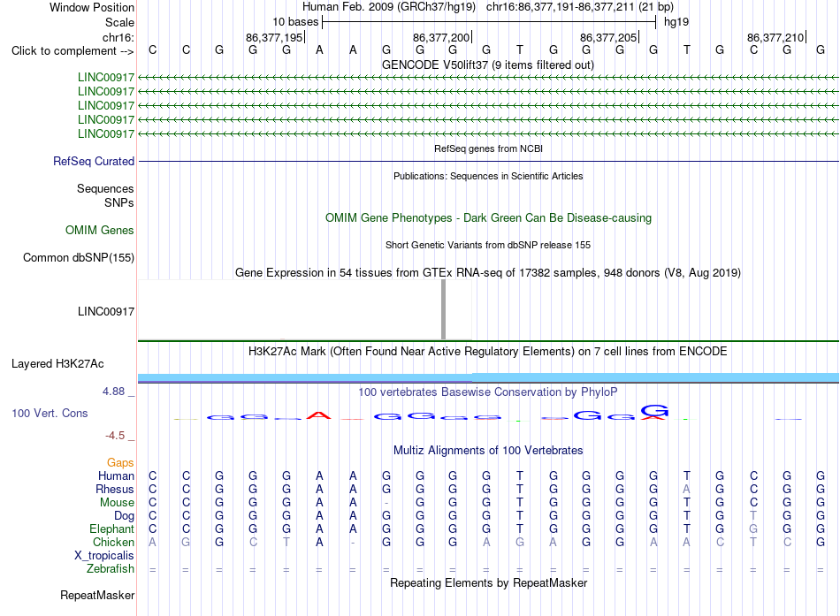Click the 'Click to complement -->' label
The image size is (840, 616).
[73, 51]
